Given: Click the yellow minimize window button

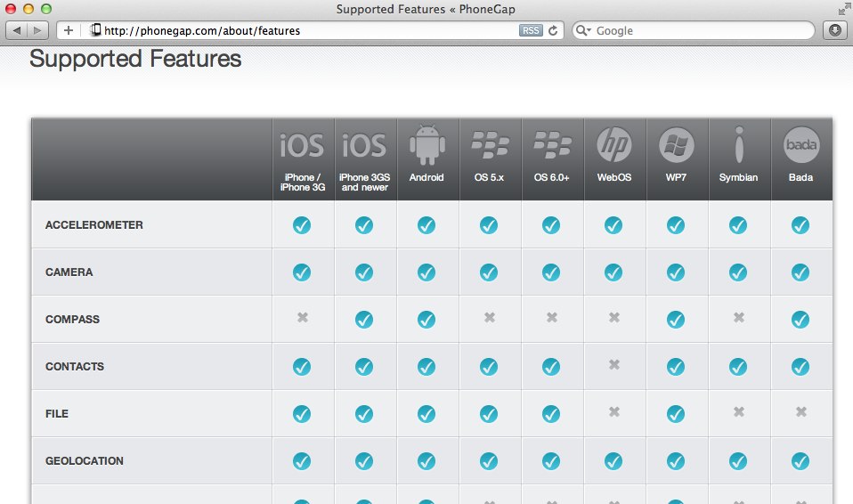Looking at the screenshot, I should 28,9.
